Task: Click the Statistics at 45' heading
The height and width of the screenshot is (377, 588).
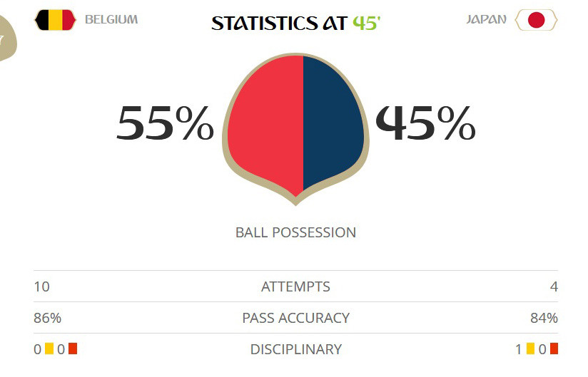Action: click(x=295, y=23)
